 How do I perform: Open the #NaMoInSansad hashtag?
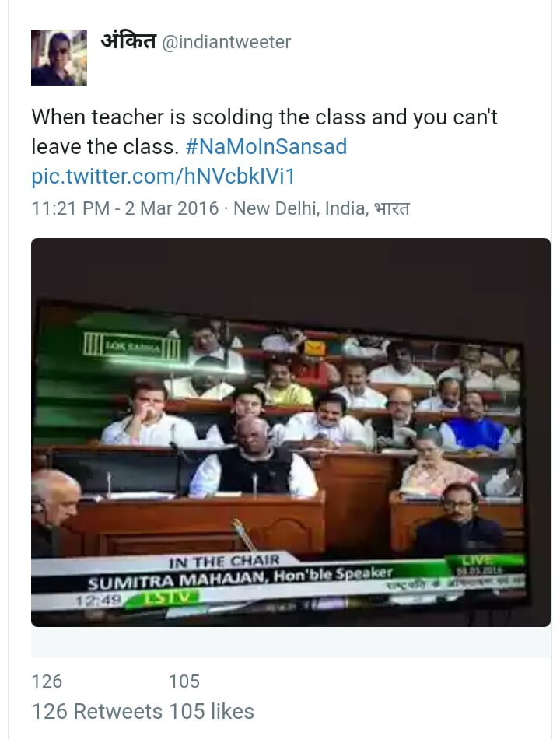pyautogui.click(x=266, y=146)
